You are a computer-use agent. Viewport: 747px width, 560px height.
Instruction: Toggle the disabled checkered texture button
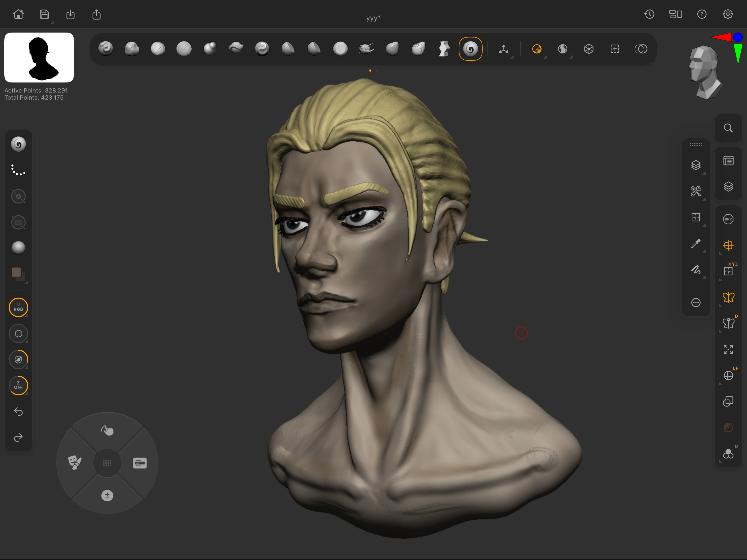tap(18, 222)
